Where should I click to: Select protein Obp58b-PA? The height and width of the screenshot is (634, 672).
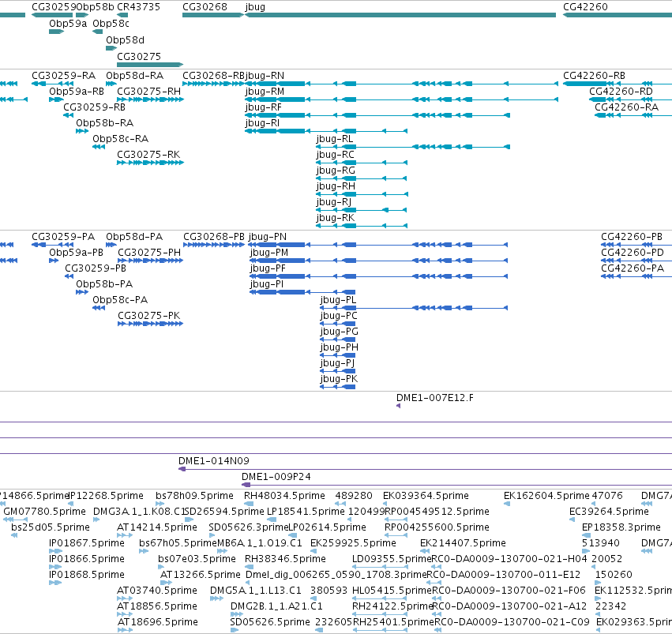pos(104,284)
